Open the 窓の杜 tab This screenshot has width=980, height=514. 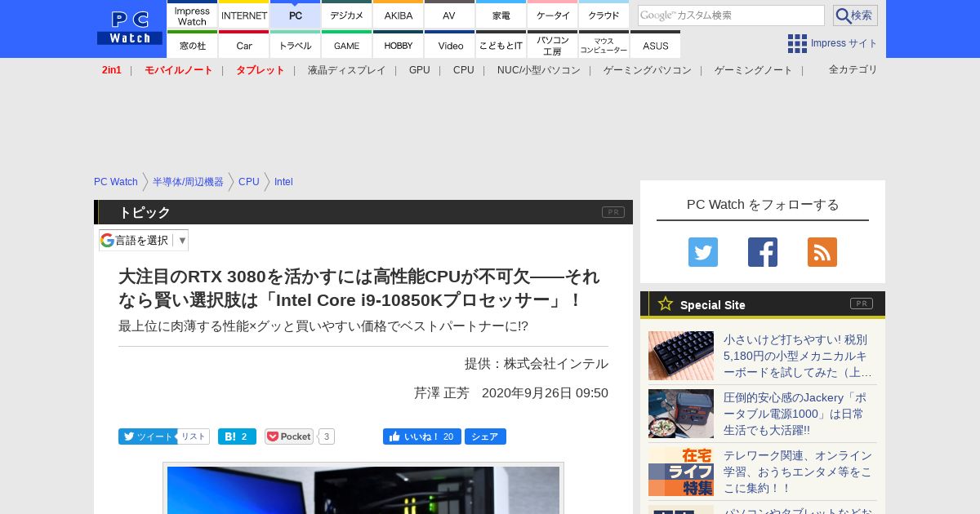coord(193,44)
